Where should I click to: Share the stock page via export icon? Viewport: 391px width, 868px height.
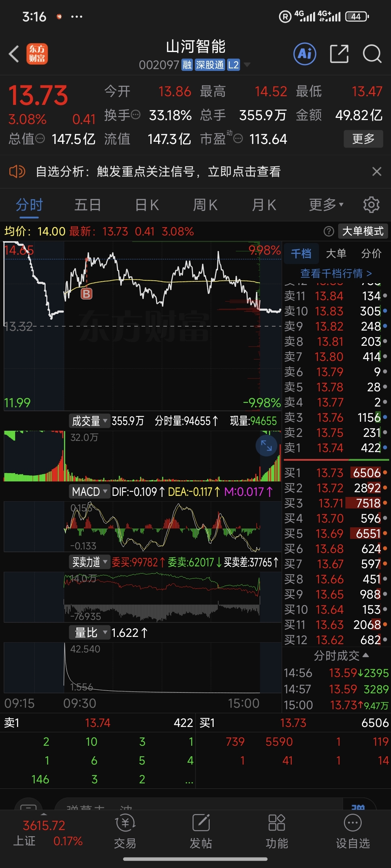(x=339, y=54)
